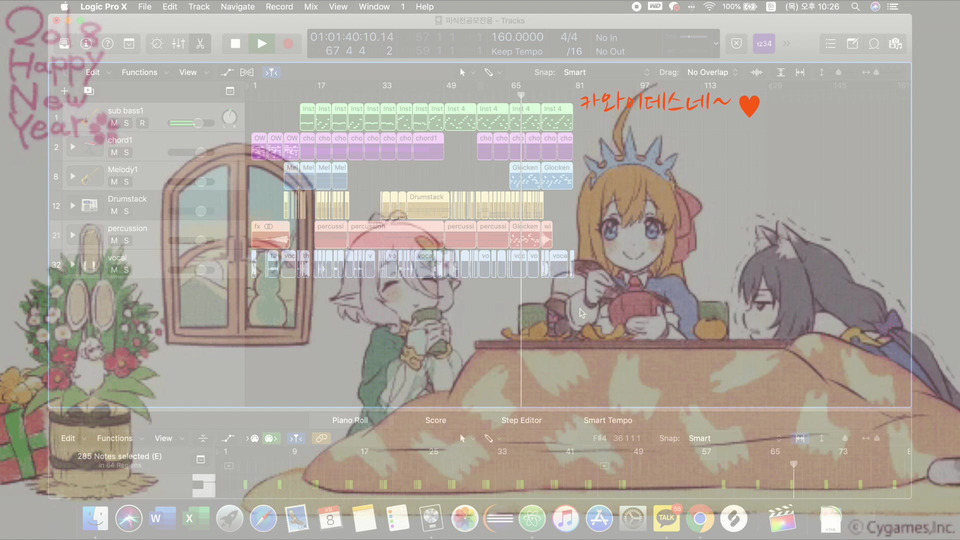Open the Library panel icon

[64, 43]
